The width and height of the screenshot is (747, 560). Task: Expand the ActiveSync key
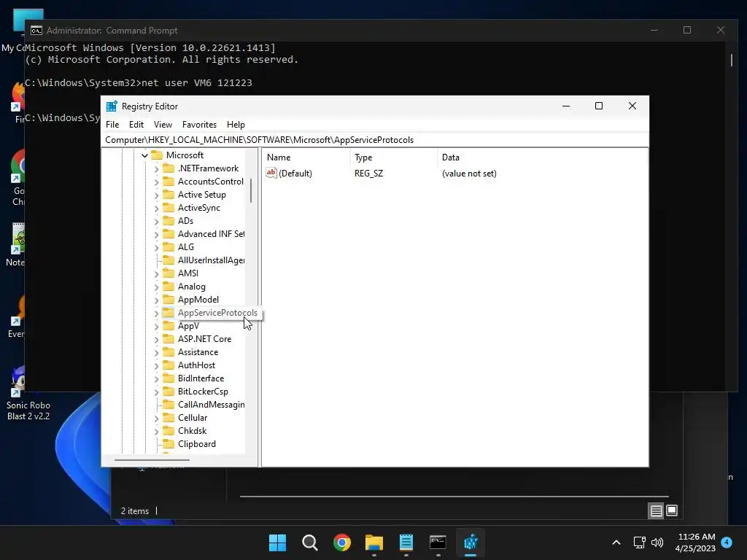(x=156, y=208)
